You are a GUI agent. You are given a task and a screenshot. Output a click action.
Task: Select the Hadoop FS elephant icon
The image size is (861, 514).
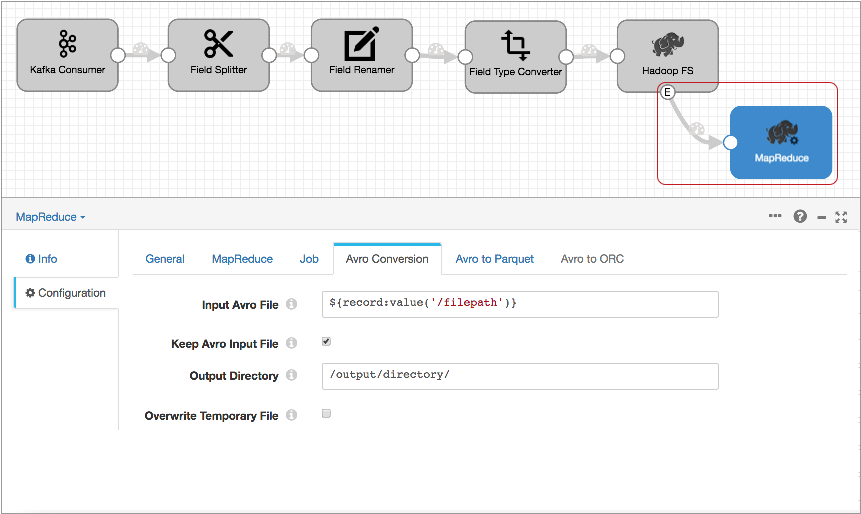click(667, 46)
